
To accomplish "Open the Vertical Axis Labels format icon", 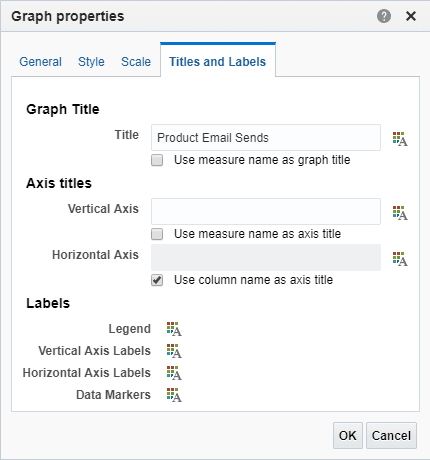I will pos(174,351).
